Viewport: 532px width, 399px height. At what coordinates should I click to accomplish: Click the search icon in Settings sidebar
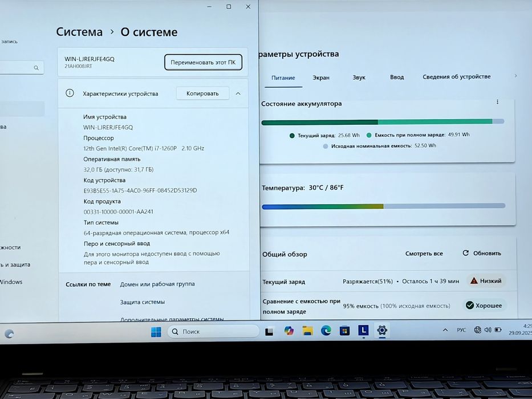point(36,68)
